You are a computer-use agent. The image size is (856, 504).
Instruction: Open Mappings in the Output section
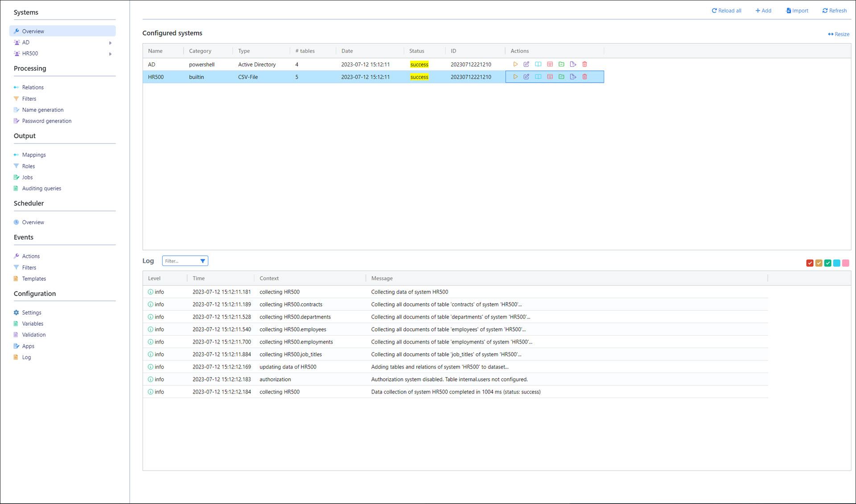point(34,155)
